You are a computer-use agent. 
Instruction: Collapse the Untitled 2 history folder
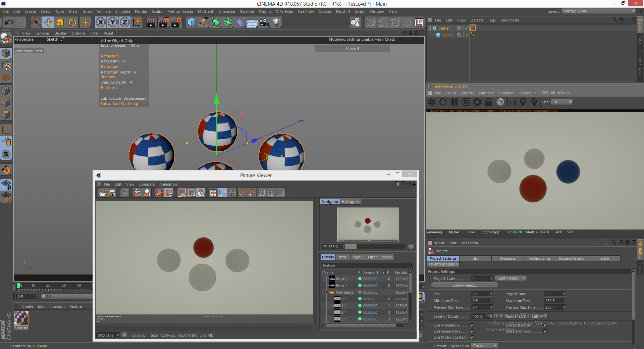point(327,292)
